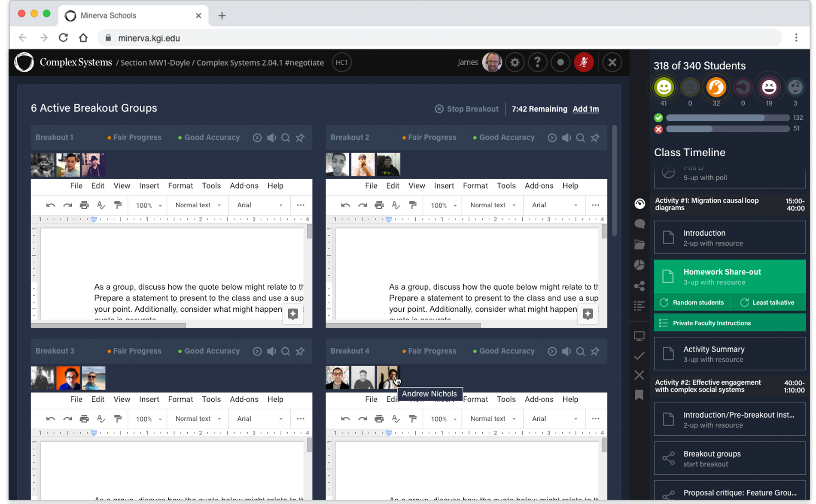The image size is (816, 504).
Task: Toggle the red muted microphone button
Action: tap(584, 63)
